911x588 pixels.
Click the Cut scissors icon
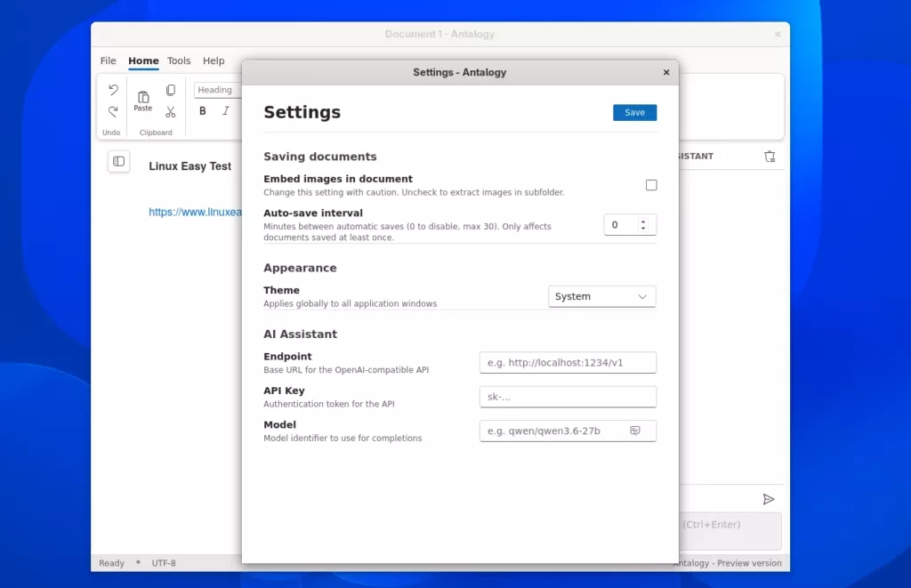coord(171,111)
